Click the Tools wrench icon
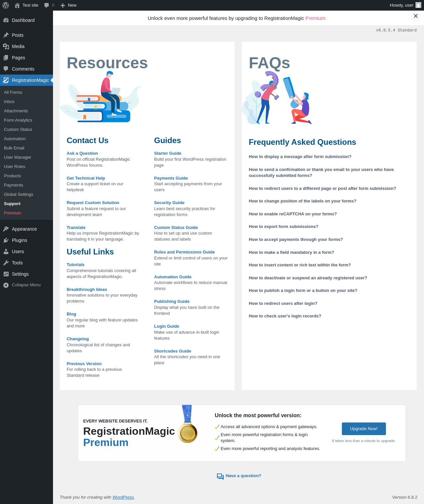Image resolution: width=424 pixels, height=504 pixels. coord(6,263)
